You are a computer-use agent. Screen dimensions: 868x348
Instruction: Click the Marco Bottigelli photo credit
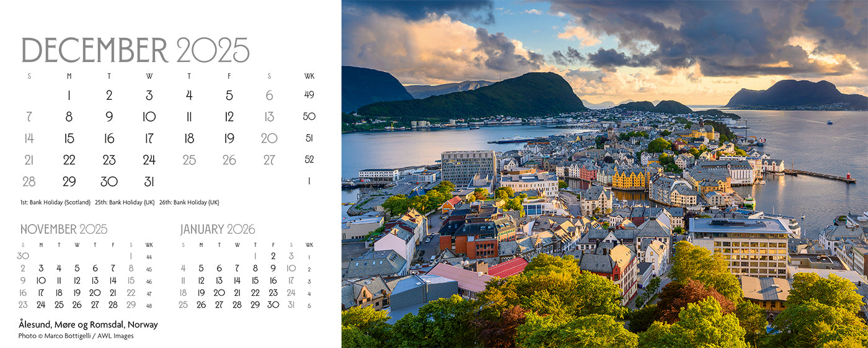[76, 336]
